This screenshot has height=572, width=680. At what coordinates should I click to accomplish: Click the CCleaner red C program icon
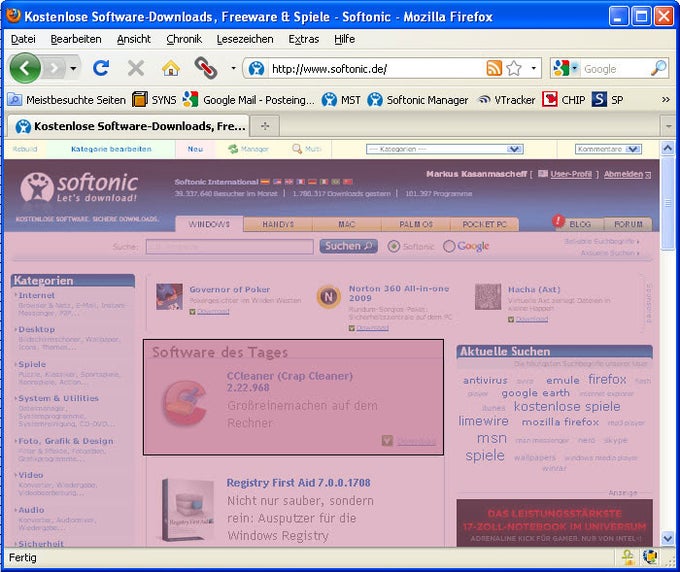(x=184, y=403)
